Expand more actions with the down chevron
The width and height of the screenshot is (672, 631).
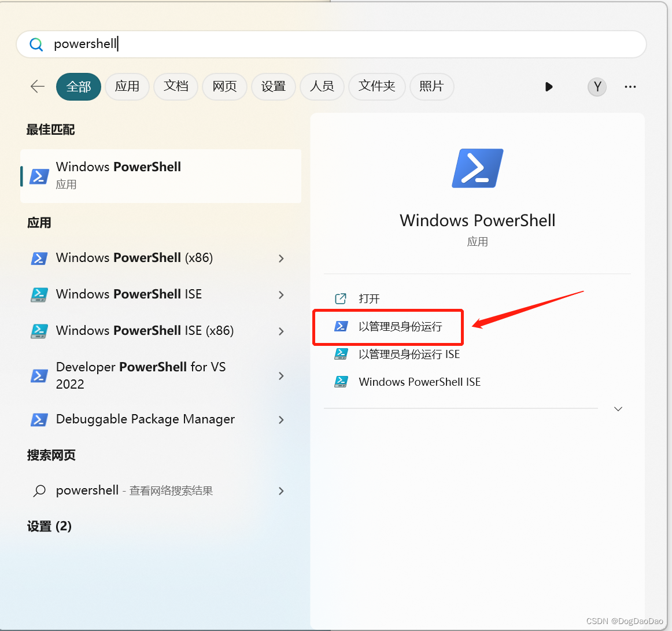(x=618, y=409)
